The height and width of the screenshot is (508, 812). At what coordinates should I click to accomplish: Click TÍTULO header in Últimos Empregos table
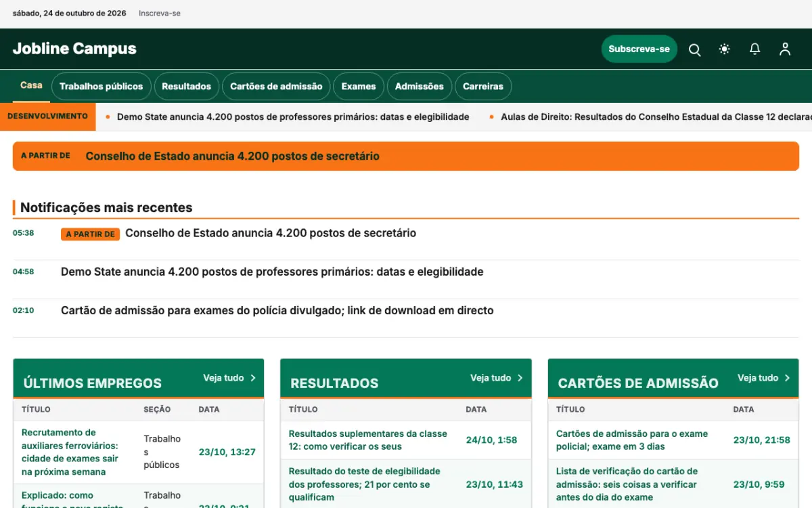36,409
